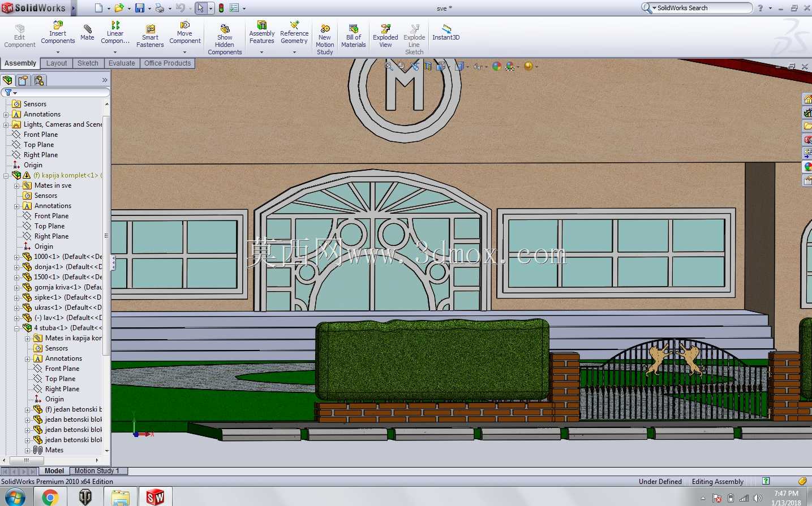Expand the 1000<1> component node
812x506 pixels.
coord(17,257)
